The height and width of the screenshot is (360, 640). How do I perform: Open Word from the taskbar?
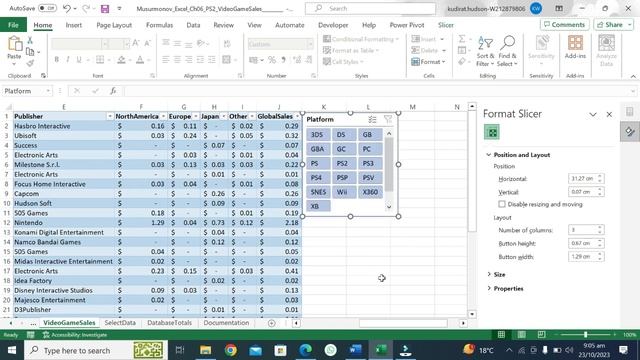(x=356, y=350)
